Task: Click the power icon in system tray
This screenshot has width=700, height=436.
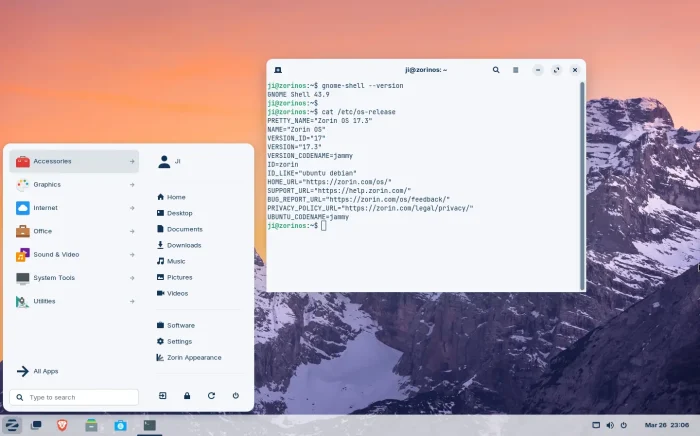Action: pos(624,425)
